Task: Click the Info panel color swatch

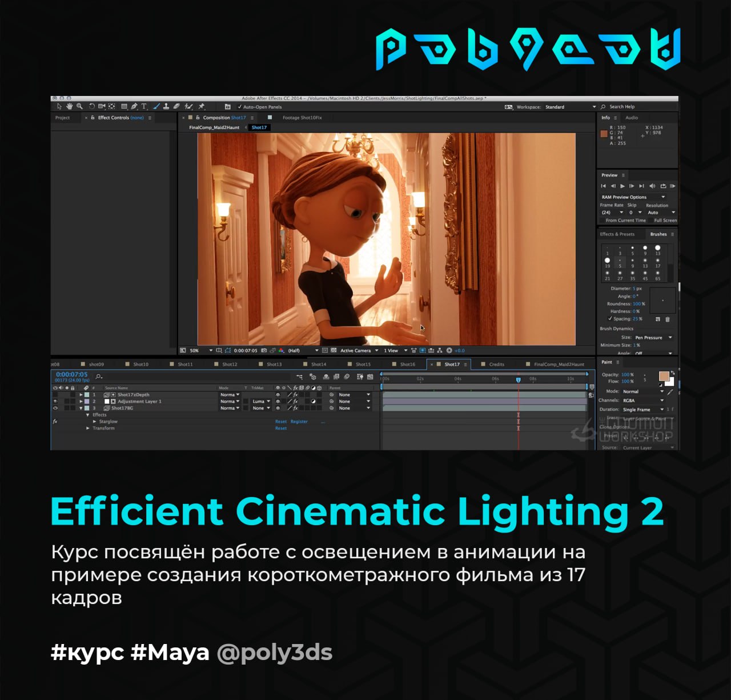Action: click(604, 134)
